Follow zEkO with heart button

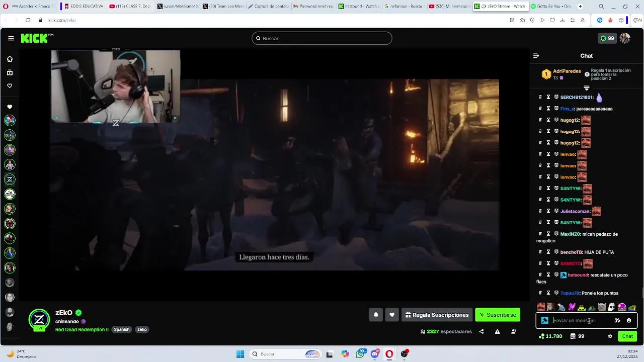point(392,315)
